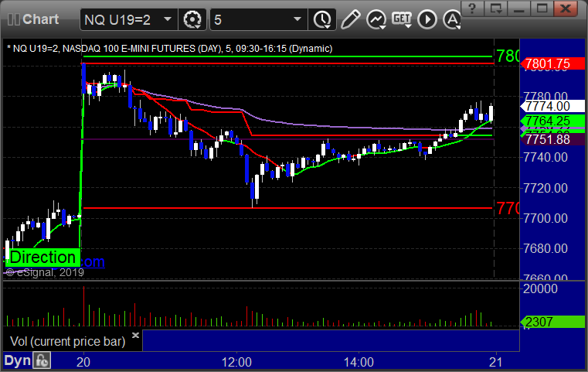
Task: Click the 7740.00 price axis label
Action: (546, 157)
